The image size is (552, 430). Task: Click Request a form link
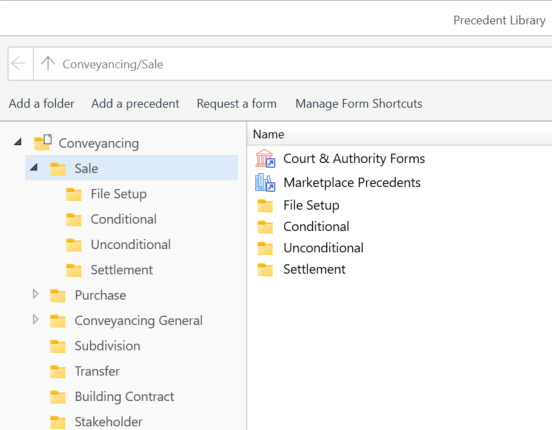click(237, 104)
